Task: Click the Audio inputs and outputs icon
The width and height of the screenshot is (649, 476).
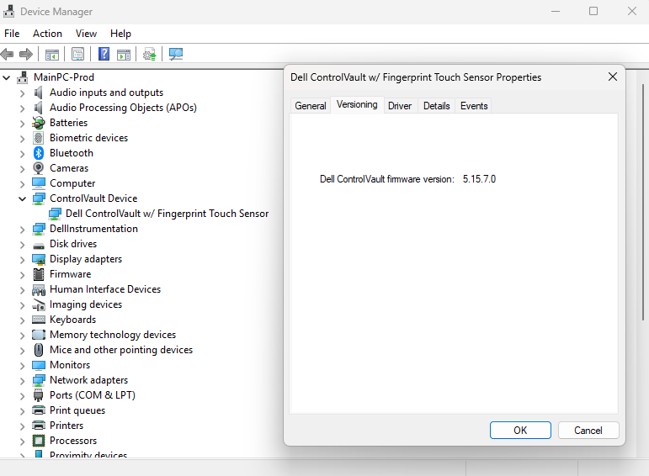Action: coord(38,92)
